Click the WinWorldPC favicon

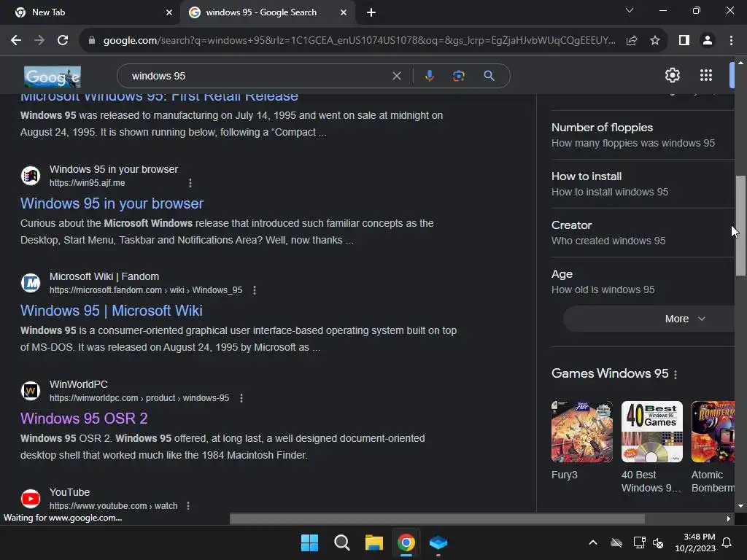point(31,391)
